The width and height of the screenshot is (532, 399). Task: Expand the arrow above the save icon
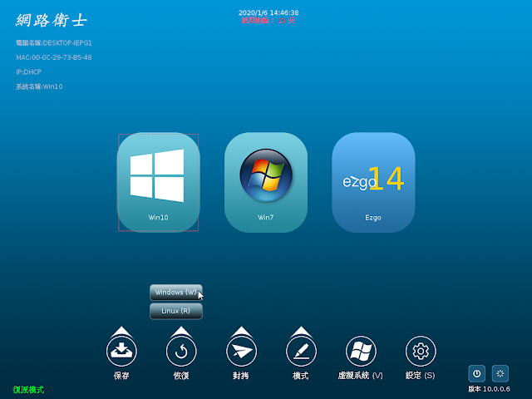pos(121,331)
